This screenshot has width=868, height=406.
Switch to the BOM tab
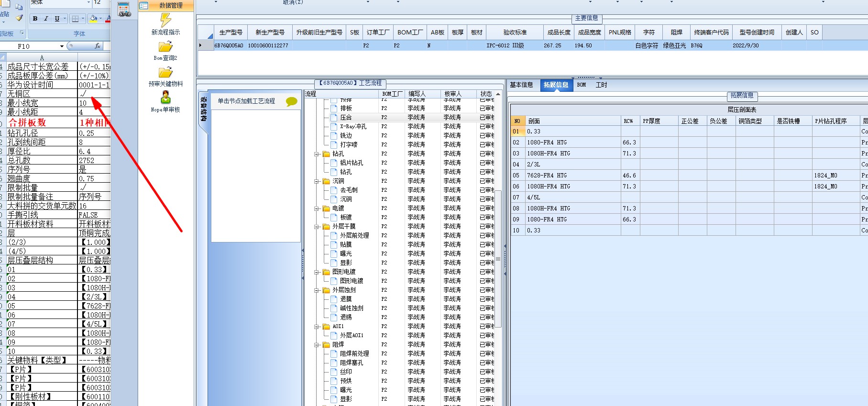click(582, 85)
